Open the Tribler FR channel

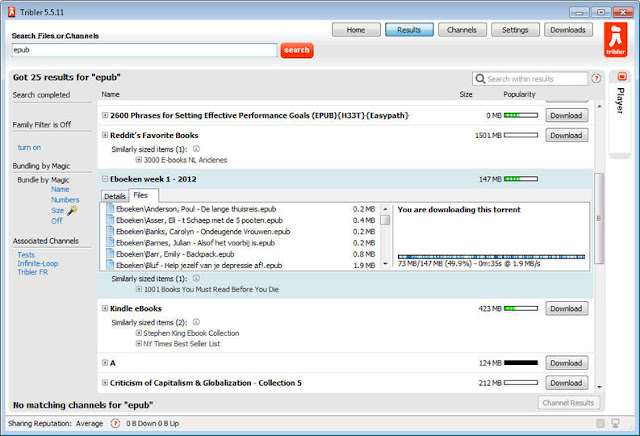(33, 272)
